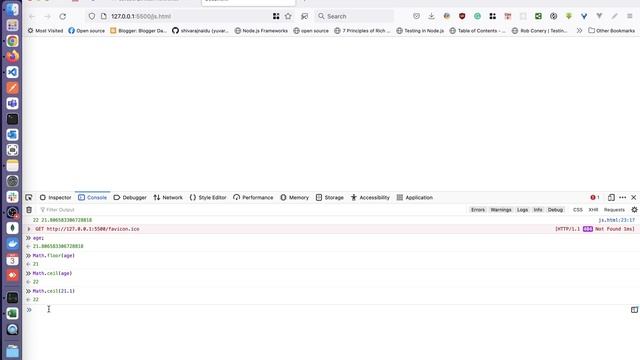The height and width of the screenshot is (360, 640).
Task: Switch to the Debugger tab
Action: point(130,198)
